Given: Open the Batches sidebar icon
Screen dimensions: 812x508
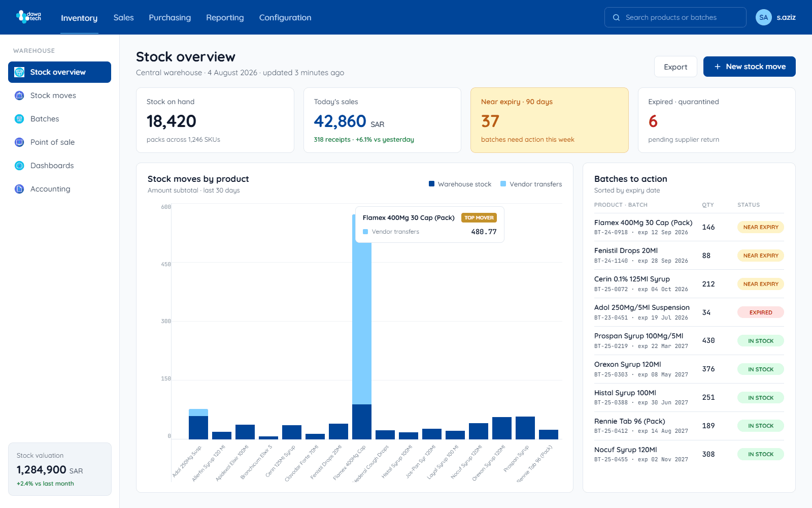Looking at the screenshot, I should [19, 119].
